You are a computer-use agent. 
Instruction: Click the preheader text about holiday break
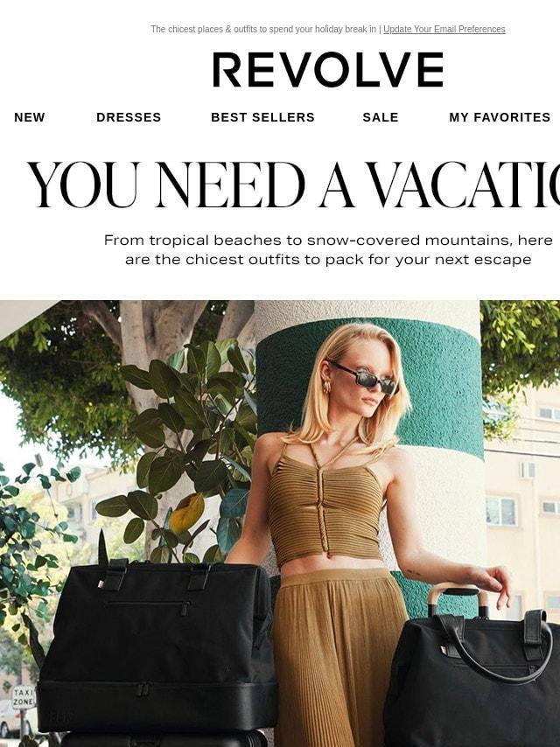tap(263, 29)
